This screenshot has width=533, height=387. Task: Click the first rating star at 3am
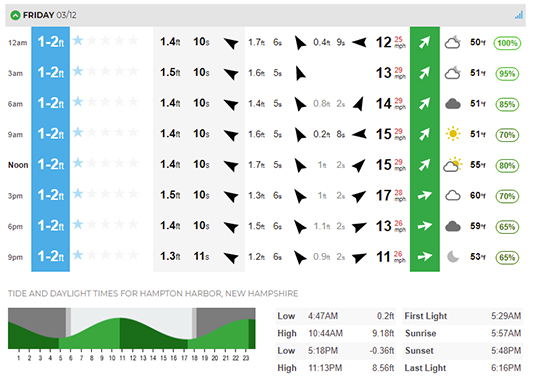(78, 71)
